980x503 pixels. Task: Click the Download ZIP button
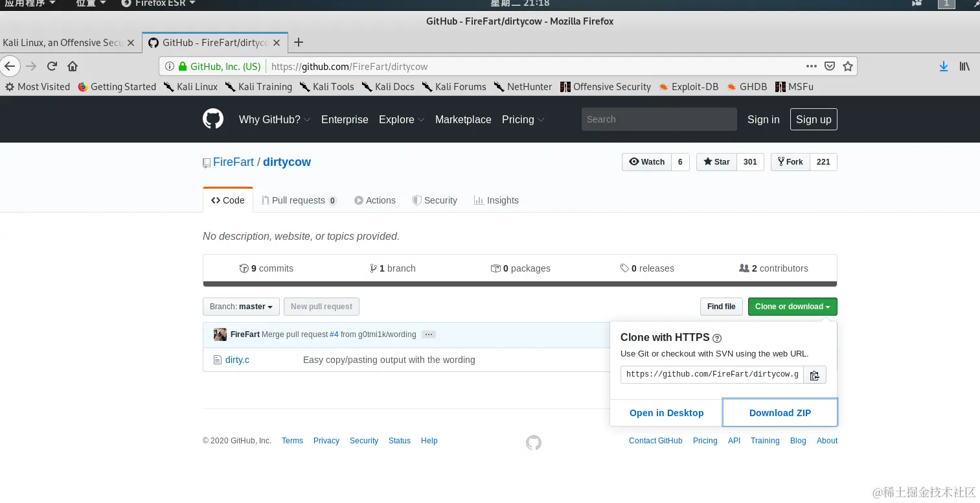tap(780, 413)
